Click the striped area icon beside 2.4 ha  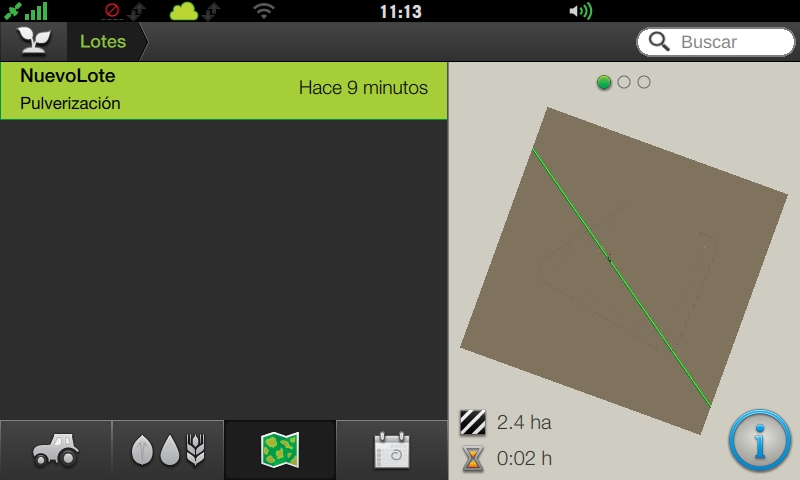473,422
